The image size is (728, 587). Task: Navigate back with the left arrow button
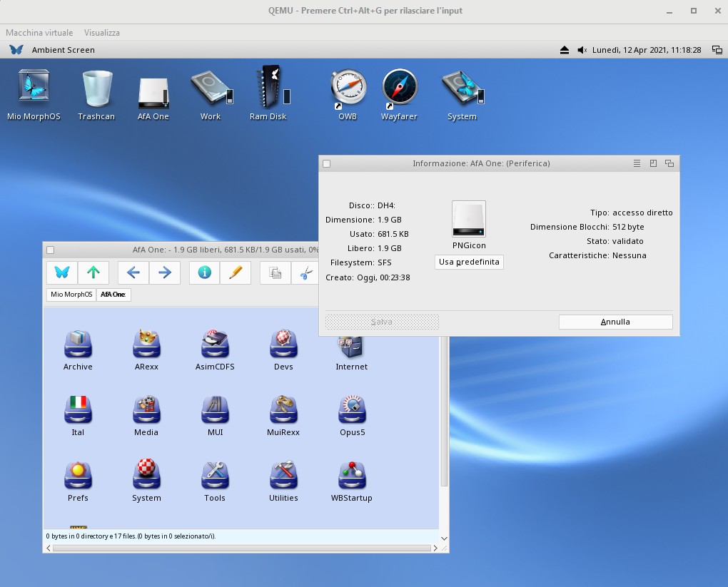[x=133, y=272]
